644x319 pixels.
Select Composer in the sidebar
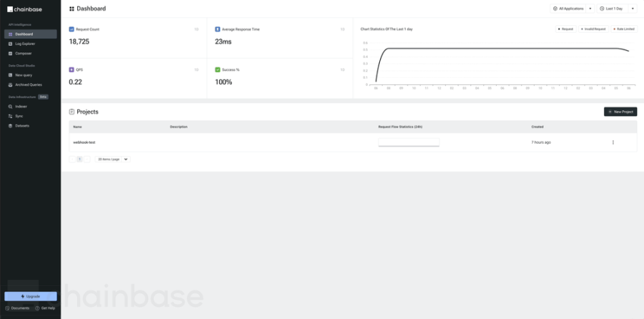point(24,54)
